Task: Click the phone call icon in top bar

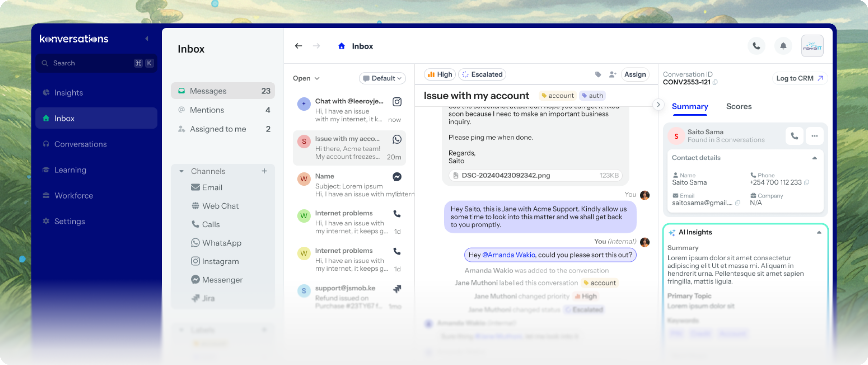Action: coord(756,46)
